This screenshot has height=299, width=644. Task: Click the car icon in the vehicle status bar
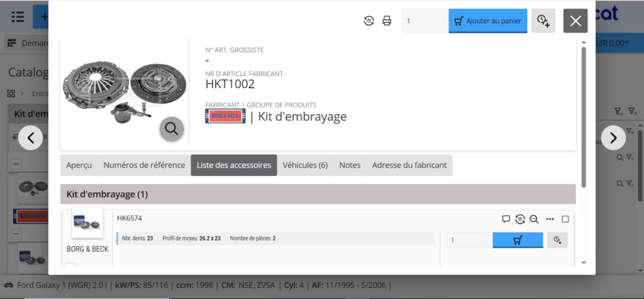click(x=9, y=285)
